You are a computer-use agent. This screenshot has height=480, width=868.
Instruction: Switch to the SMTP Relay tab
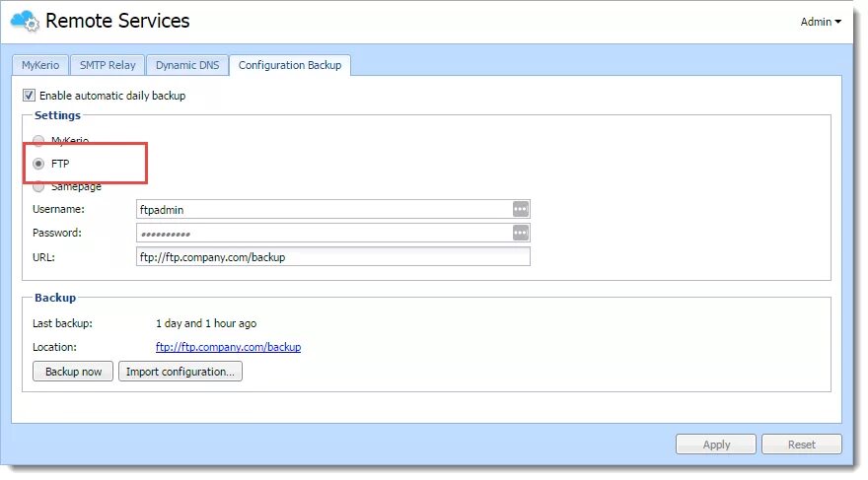pyautogui.click(x=108, y=65)
